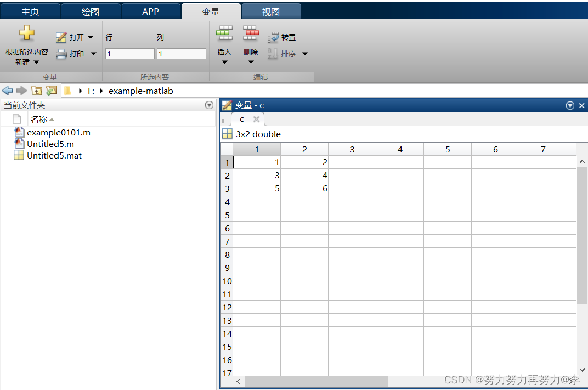The image size is (588, 390).
Task: Click the up-one-level folder icon
Action: (37, 91)
